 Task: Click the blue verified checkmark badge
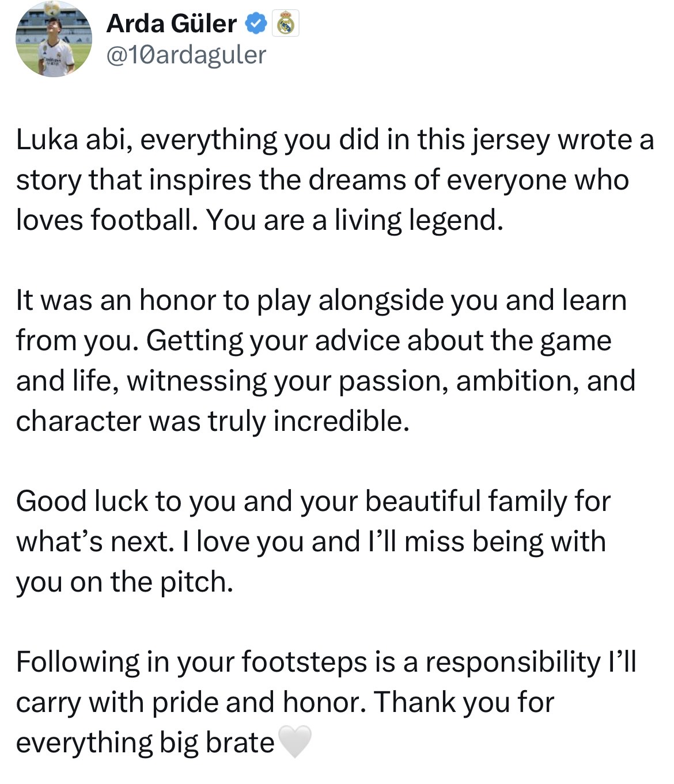coord(256,24)
